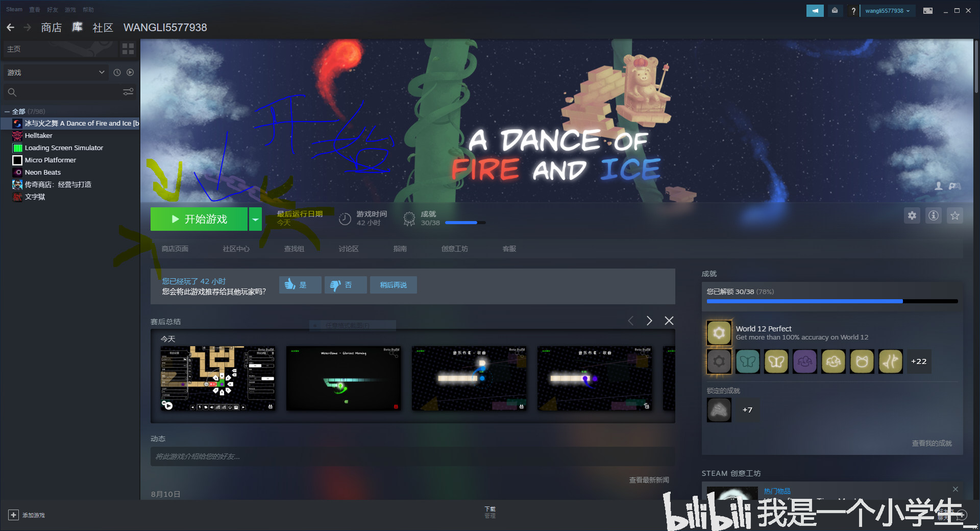This screenshot has width=980, height=531.
Task: Open the announcements megaphone icon
Action: tap(815, 11)
